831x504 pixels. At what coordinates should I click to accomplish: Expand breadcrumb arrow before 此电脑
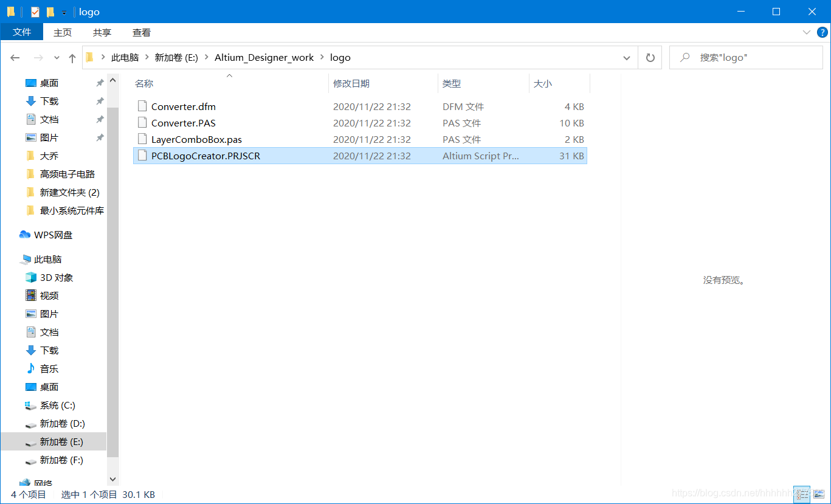click(x=103, y=58)
